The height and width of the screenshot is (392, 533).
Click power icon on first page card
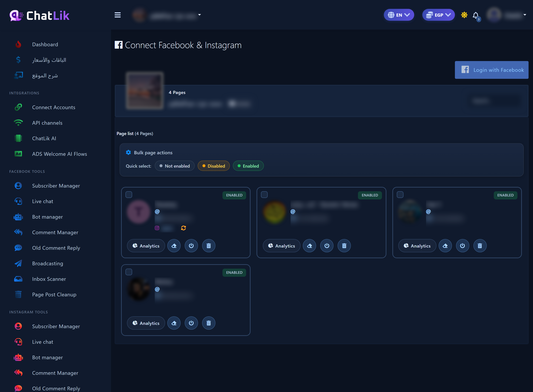(x=191, y=246)
